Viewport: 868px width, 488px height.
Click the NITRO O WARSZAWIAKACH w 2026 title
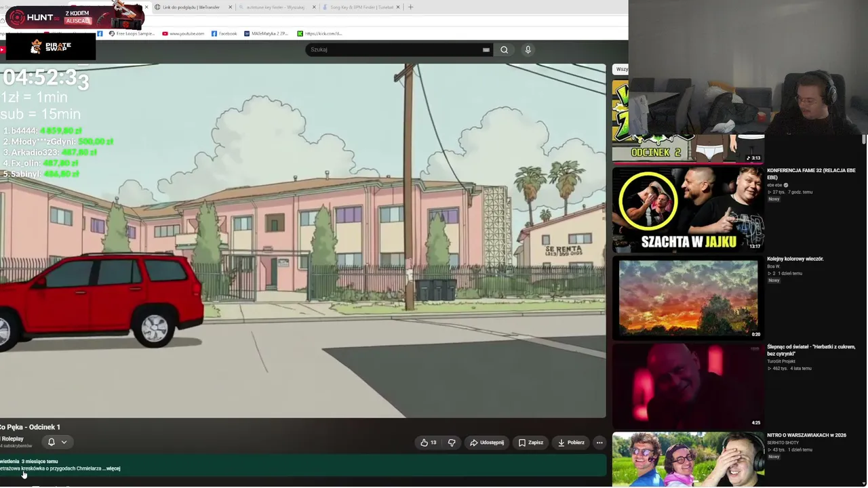806,435
